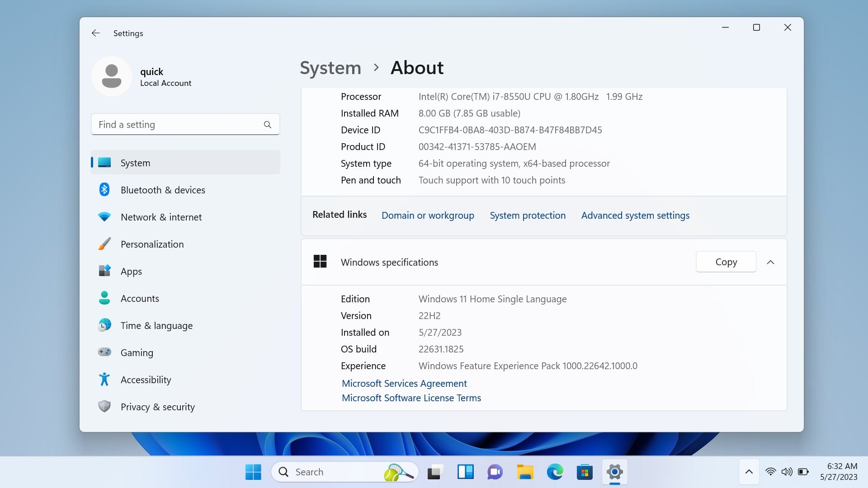Click Microsoft Software License Terms link

click(x=410, y=398)
